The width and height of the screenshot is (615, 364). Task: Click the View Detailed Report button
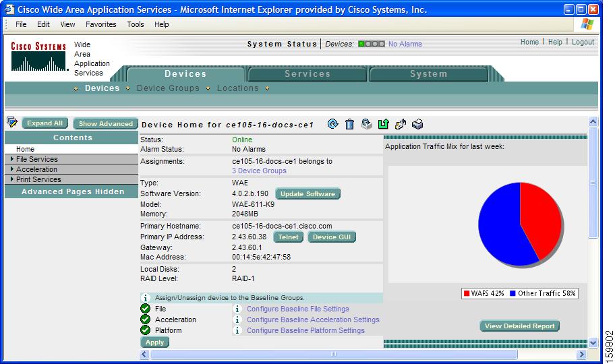(x=519, y=326)
